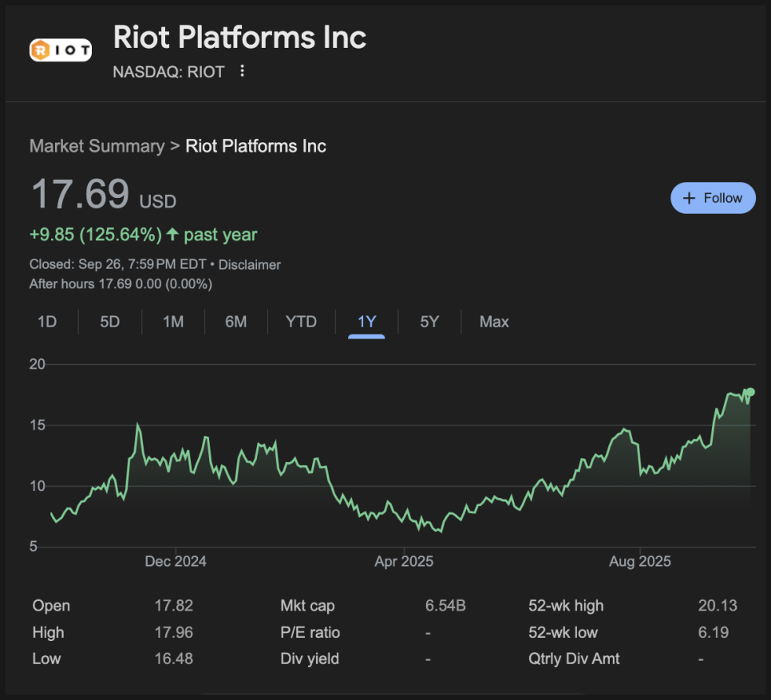Image resolution: width=771 pixels, height=700 pixels.
Task: Click the Div yield label
Action: tap(310, 658)
